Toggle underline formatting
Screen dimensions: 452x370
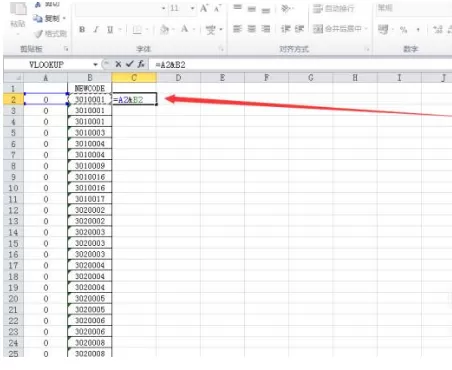coord(110,30)
